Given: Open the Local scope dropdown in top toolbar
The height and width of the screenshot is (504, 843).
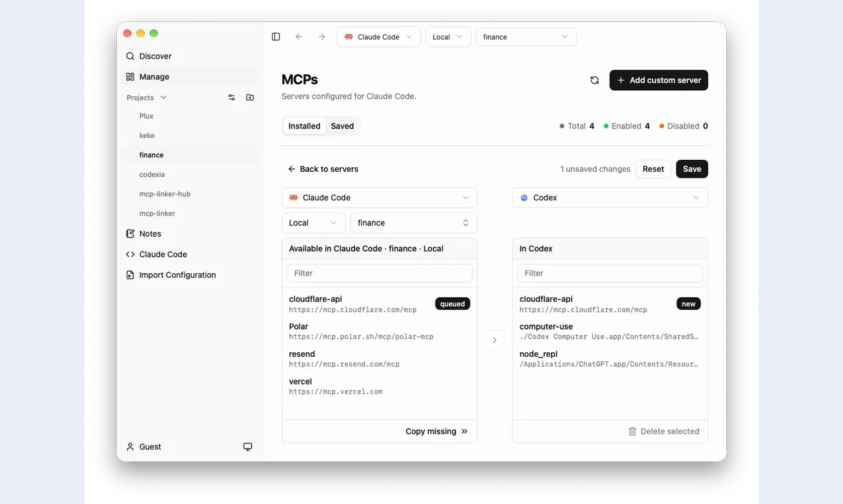Looking at the screenshot, I should click(x=448, y=37).
